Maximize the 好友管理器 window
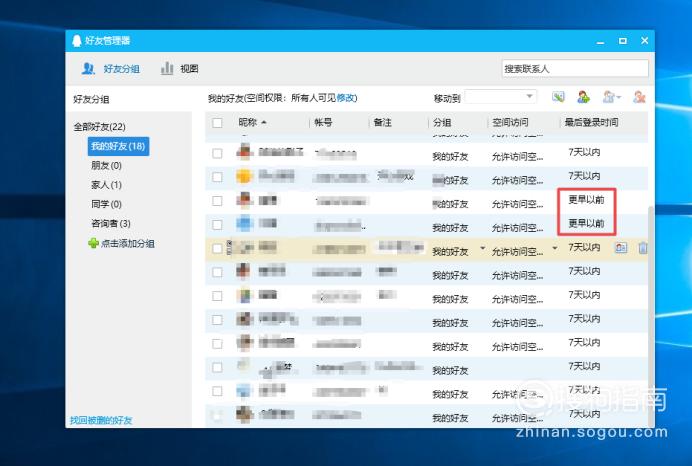Viewport: 692px width, 466px height. tap(623, 41)
